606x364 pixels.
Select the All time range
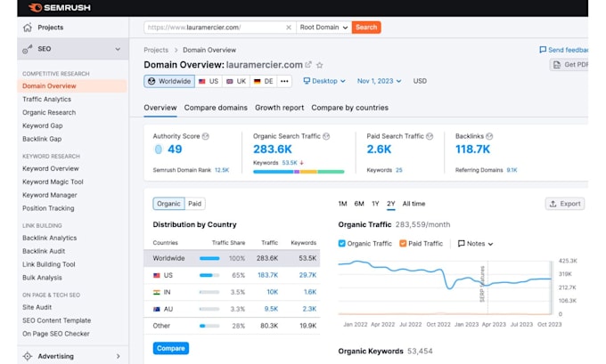[x=414, y=204]
